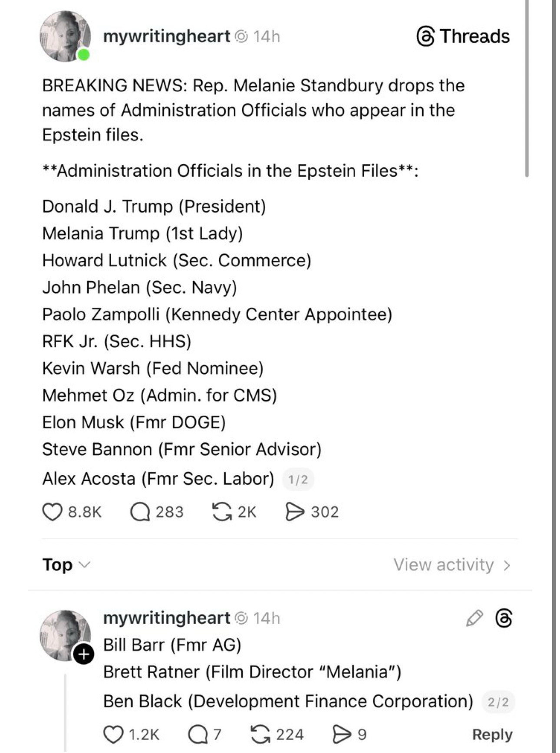The image size is (560, 753).
Task: Like the main post with heart icon
Action: pos(52,512)
